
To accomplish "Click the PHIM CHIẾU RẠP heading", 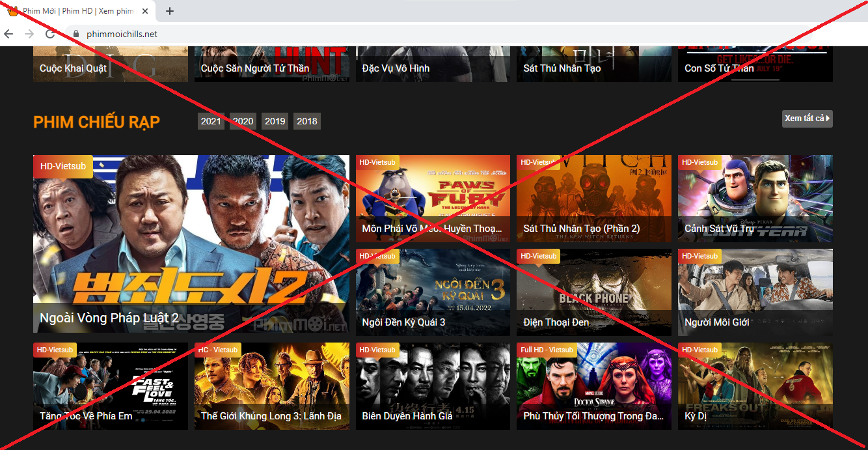I will [96, 122].
